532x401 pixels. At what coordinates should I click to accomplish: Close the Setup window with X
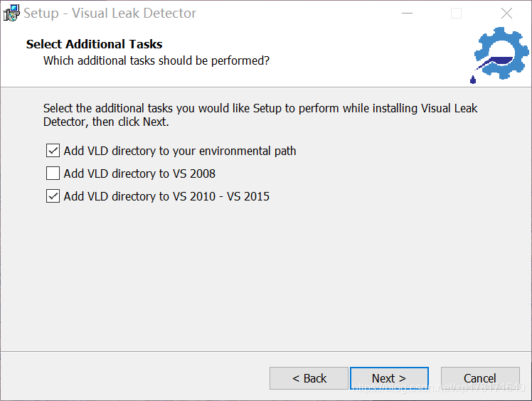pos(506,13)
